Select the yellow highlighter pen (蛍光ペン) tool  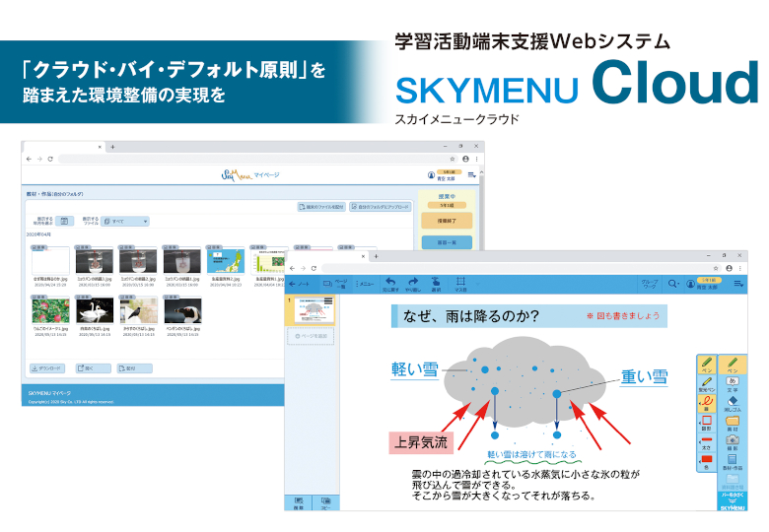tap(706, 385)
